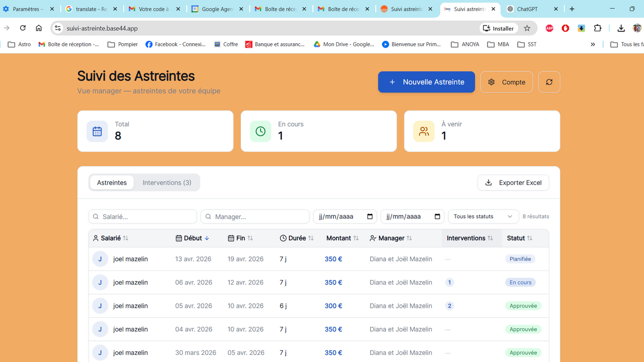The height and width of the screenshot is (362, 644).
Task: Open the Mon Drive - Google bookmark
Action: pos(344,44)
